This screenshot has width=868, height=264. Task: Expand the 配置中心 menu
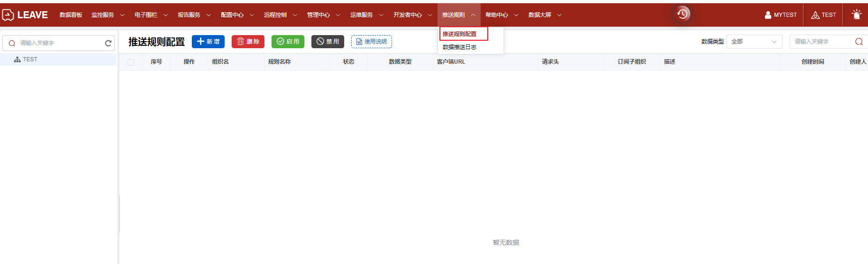point(237,15)
